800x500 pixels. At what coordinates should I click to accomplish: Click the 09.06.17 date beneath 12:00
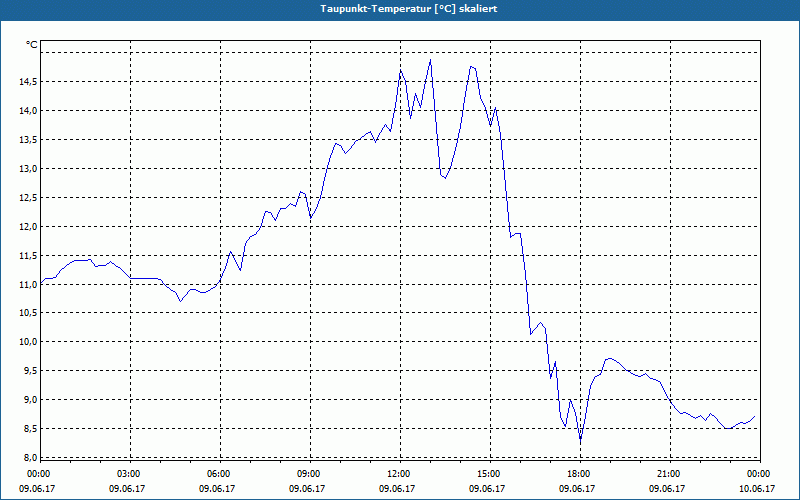coord(397,489)
